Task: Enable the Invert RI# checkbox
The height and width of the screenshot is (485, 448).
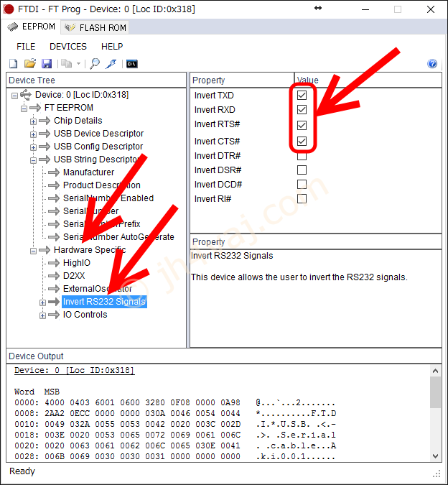Action: [302, 198]
